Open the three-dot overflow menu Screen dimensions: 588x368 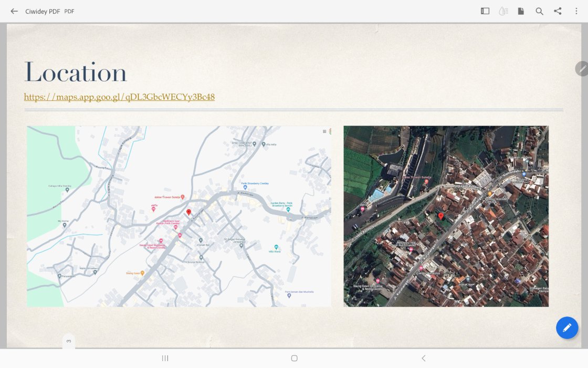pos(576,11)
